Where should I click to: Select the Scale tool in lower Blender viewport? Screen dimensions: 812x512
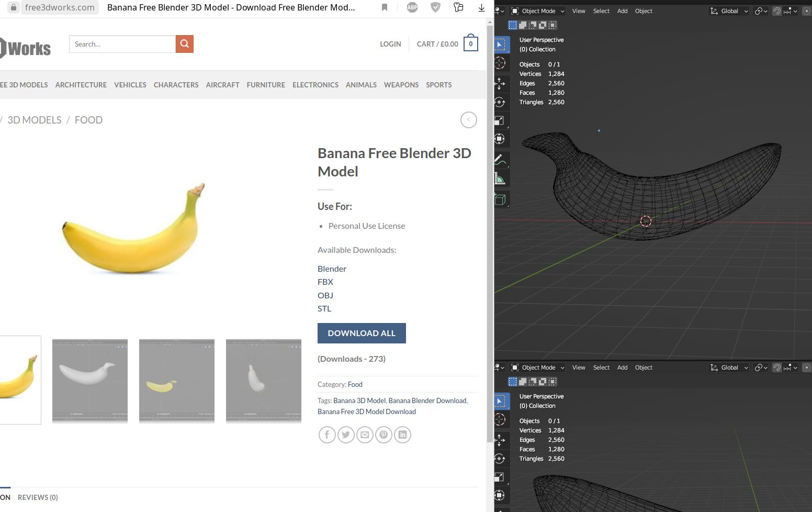(x=500, y=477)
